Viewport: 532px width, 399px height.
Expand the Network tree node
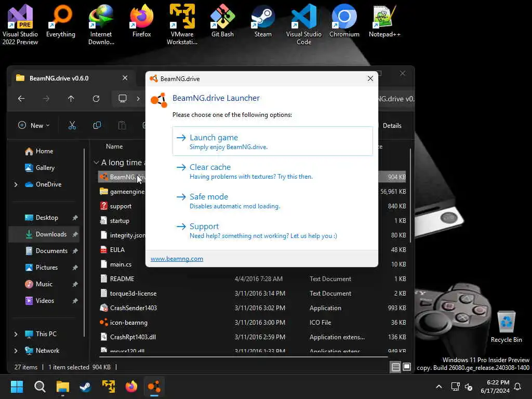[x=16, y=351]
